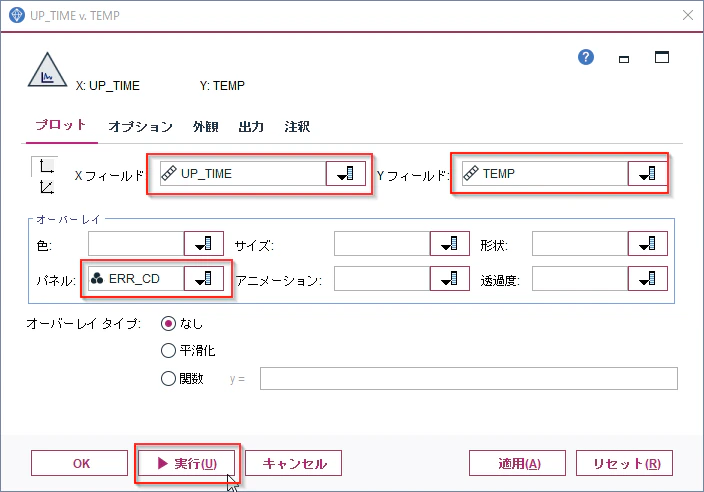Select the 平滑化 overlay type radio
704x492 pixels.
pos(168,351)
